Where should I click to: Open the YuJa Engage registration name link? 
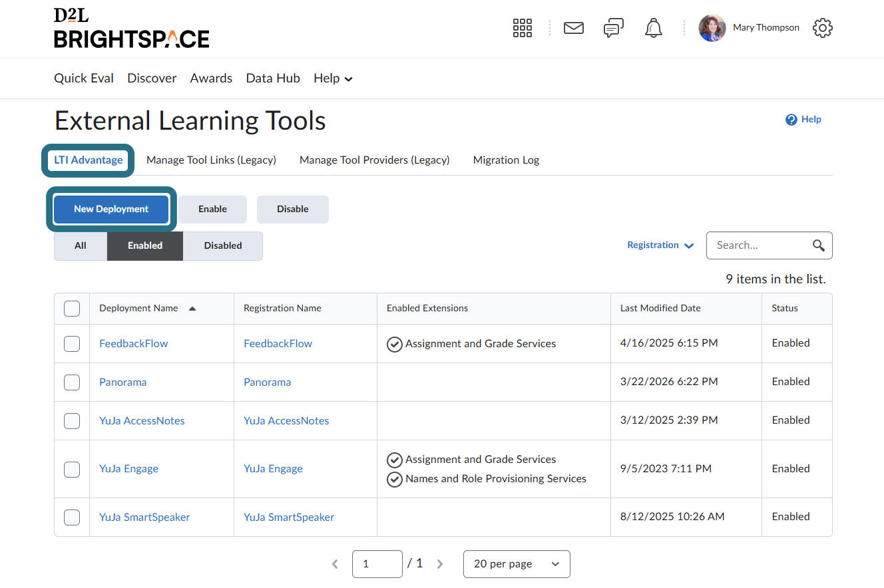coord(274,469)
